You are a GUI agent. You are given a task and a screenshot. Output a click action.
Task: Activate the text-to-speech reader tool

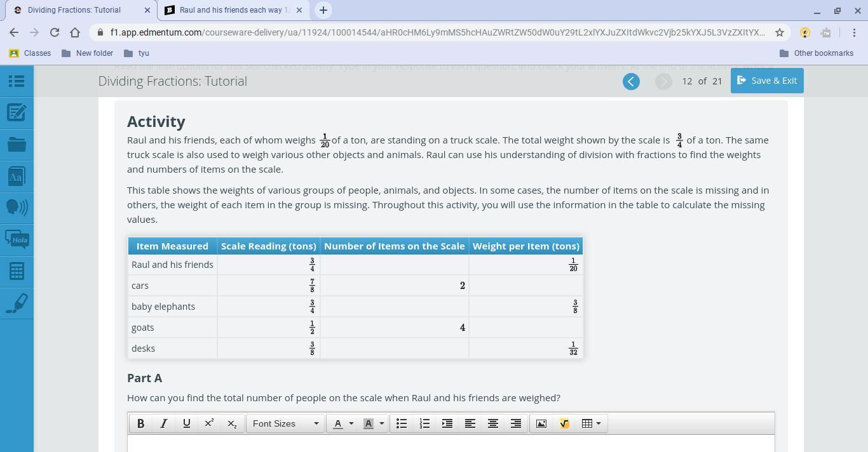(x=17, y=208)
